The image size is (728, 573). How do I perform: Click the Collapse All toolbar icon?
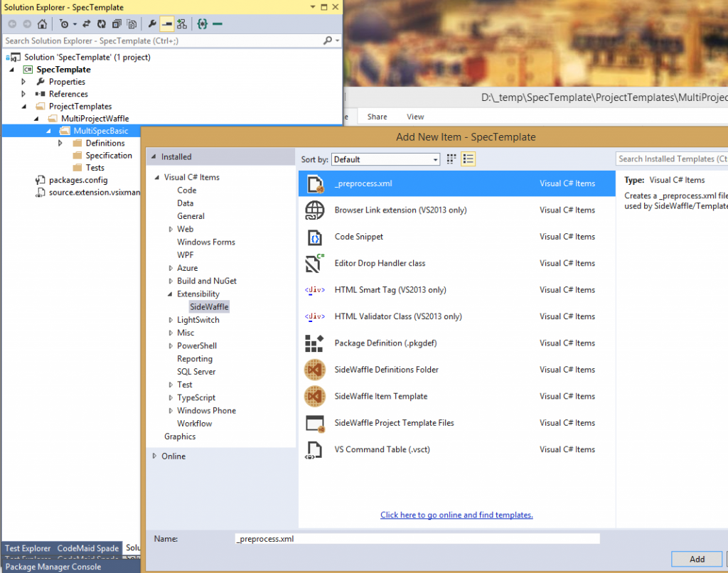pos(117,23)
